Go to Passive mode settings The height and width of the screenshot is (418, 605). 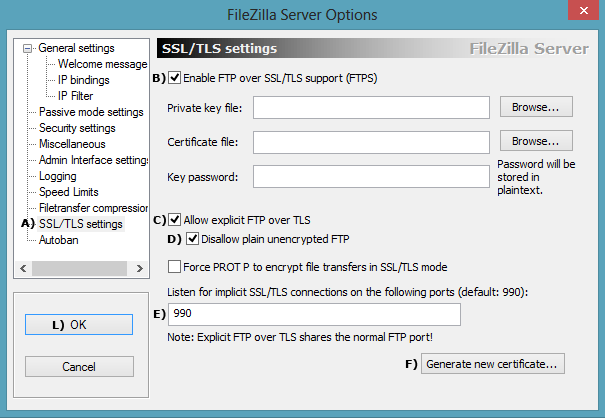click(91, 112)
